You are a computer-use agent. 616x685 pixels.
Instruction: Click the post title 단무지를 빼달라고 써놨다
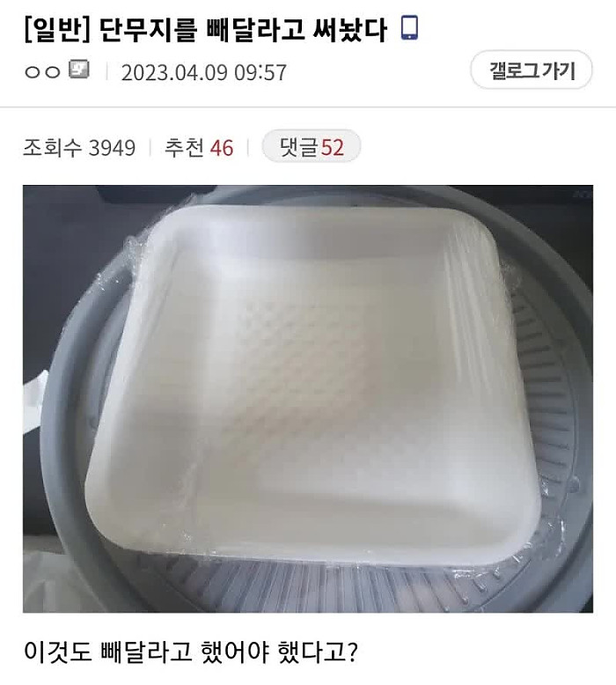243,31
